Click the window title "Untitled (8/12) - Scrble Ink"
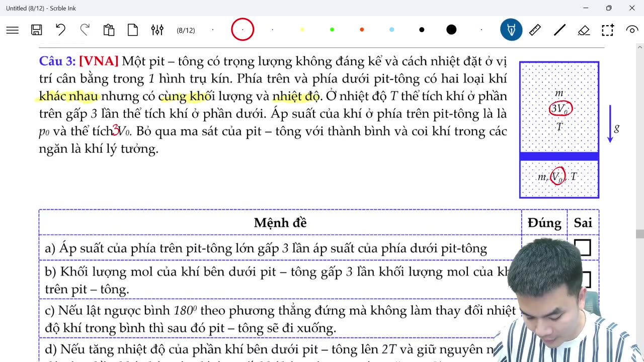The height and width of the screenshot is (362, 644). coord(41,8)
